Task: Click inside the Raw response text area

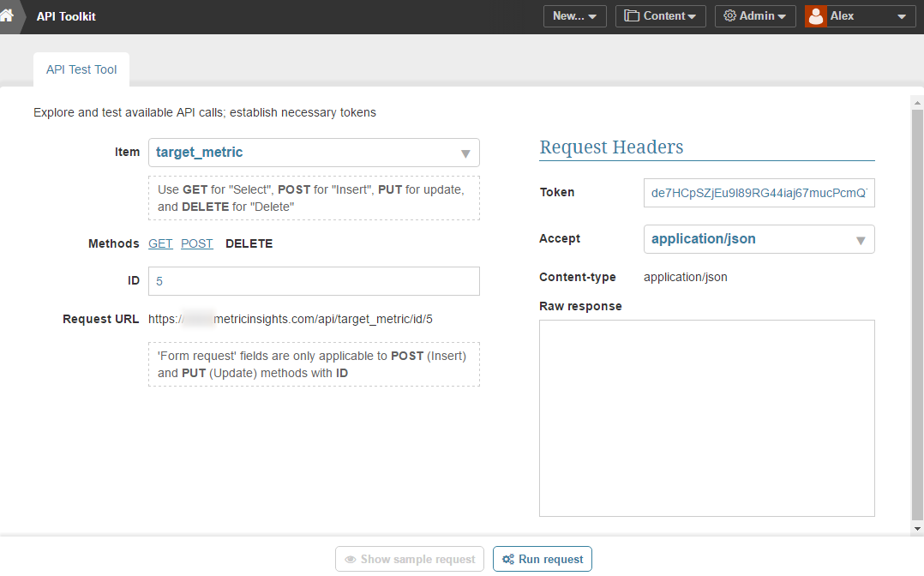Action: 706,418
